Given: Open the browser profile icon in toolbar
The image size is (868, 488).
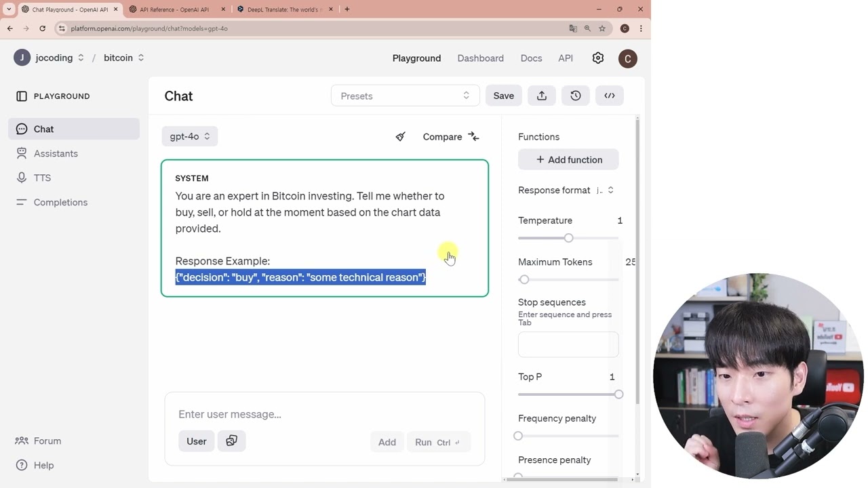Looking at the screenshot, I should coord(625,28).
